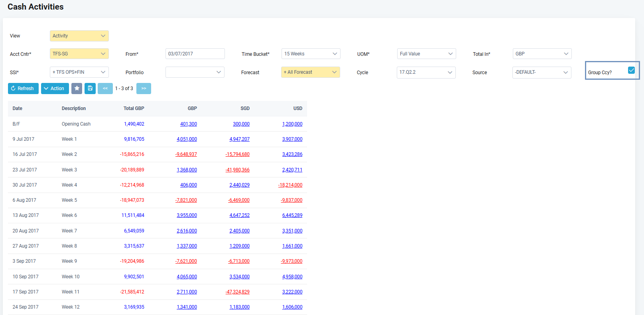Open the Time Bucket 15 Weeks dropdown
The width and height of the screenshot is (644, 315).
(311, 54)
